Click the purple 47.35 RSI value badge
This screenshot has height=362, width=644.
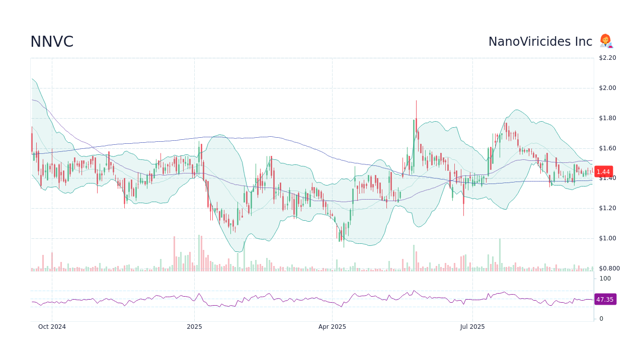point(605,299)
